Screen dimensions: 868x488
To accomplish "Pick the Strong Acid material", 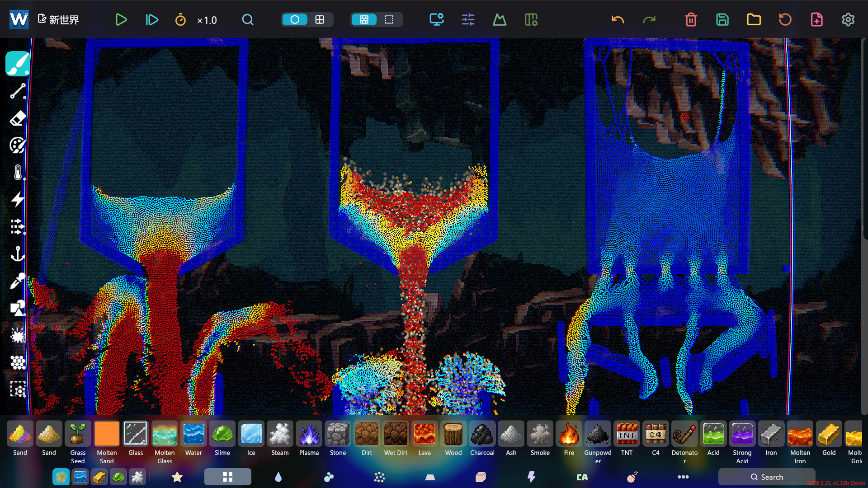I will click(x=742, y=434).
